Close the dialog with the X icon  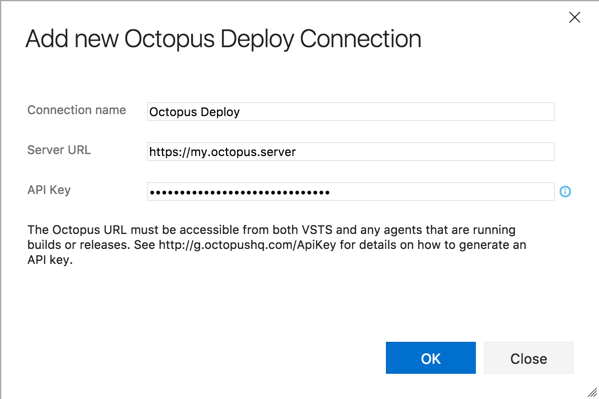click(574, 17)
